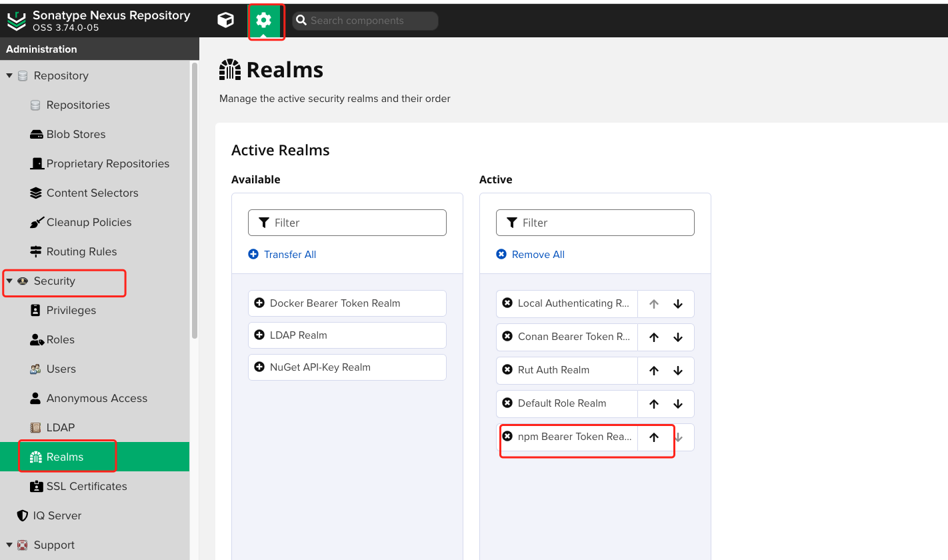Viewport: 948px width, 560px height.
Task: Open Privileges under Security
Action: tap(71, 311)
